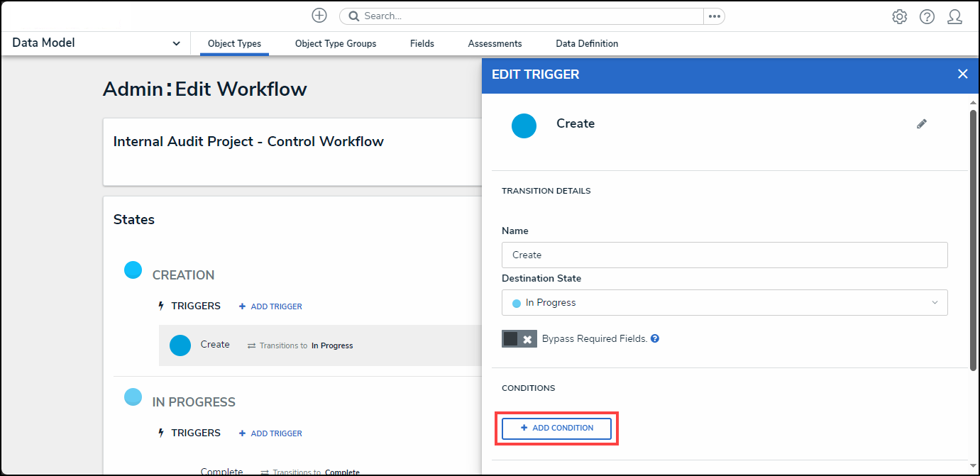Open the help question mark icon
The height and width of the screenshot is (476, 980).
click(927, 16)
